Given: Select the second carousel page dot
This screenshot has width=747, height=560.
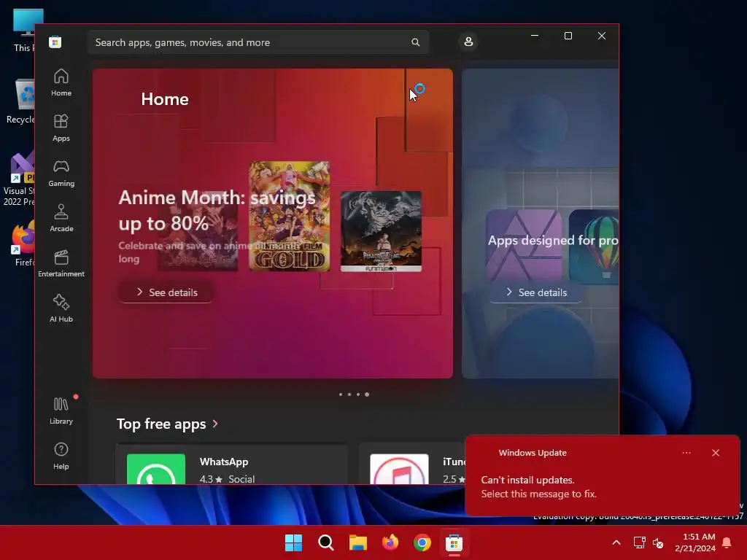Looking at the screenshot, I should [x=349, y=394].
